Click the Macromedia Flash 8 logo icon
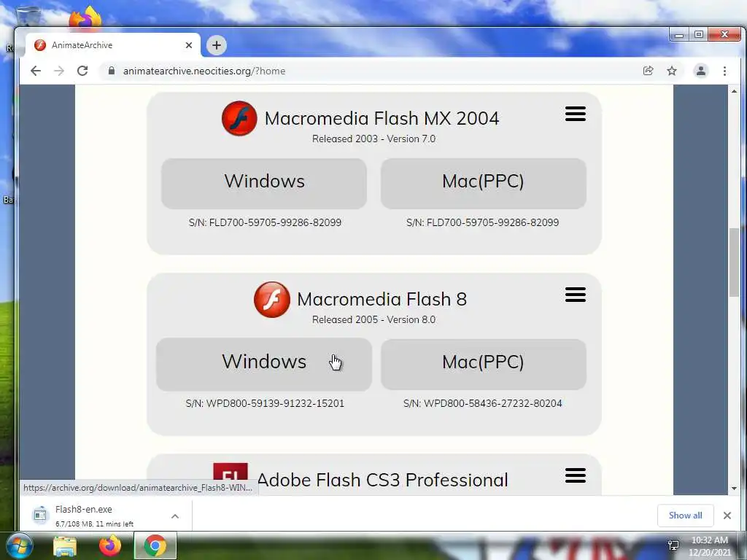 [x=271, y=300]
